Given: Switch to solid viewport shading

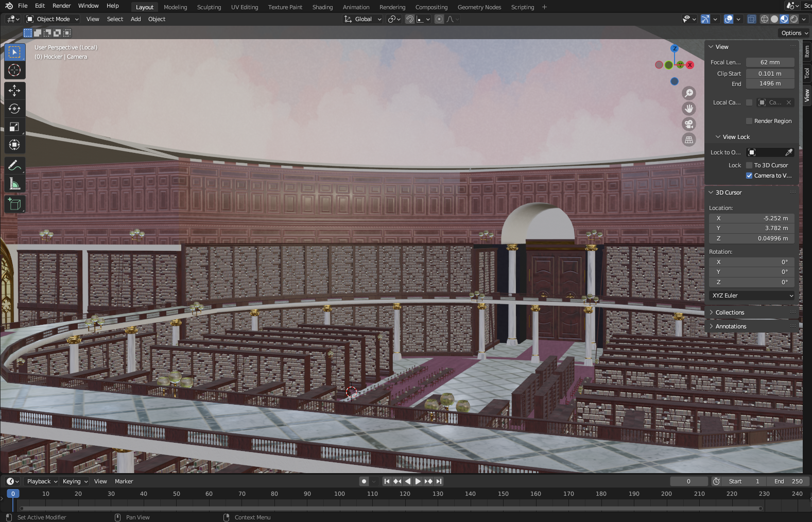Looking at the screenshot, I should 774,19.
